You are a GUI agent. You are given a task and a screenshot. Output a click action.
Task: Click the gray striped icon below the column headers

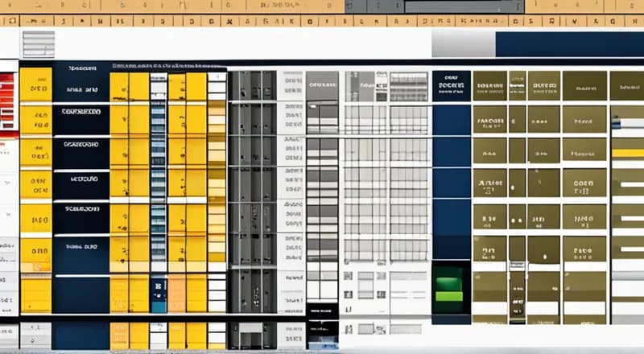[x=38, y=43]
